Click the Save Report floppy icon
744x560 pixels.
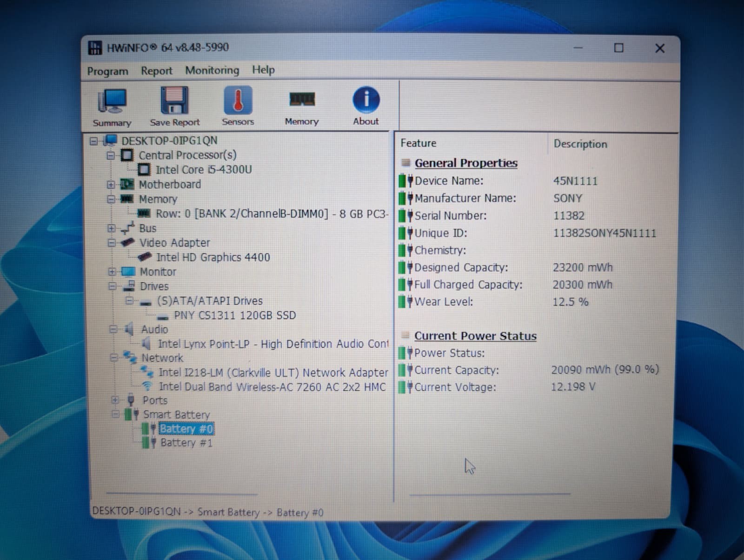point(174,100)
